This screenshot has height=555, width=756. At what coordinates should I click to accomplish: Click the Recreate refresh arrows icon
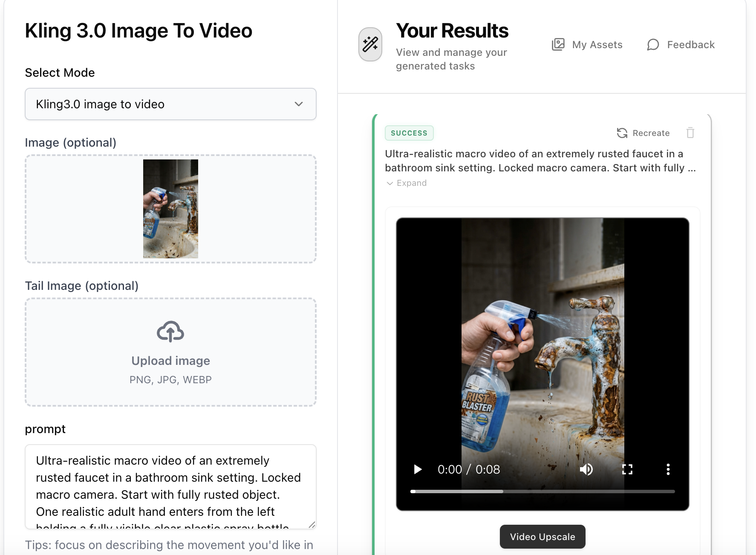(622, 133)
